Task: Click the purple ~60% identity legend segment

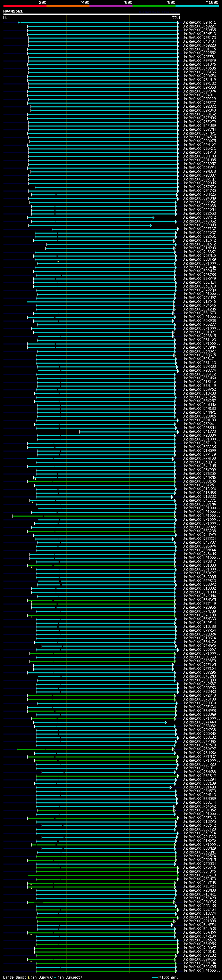Action: tap(111, 6)
